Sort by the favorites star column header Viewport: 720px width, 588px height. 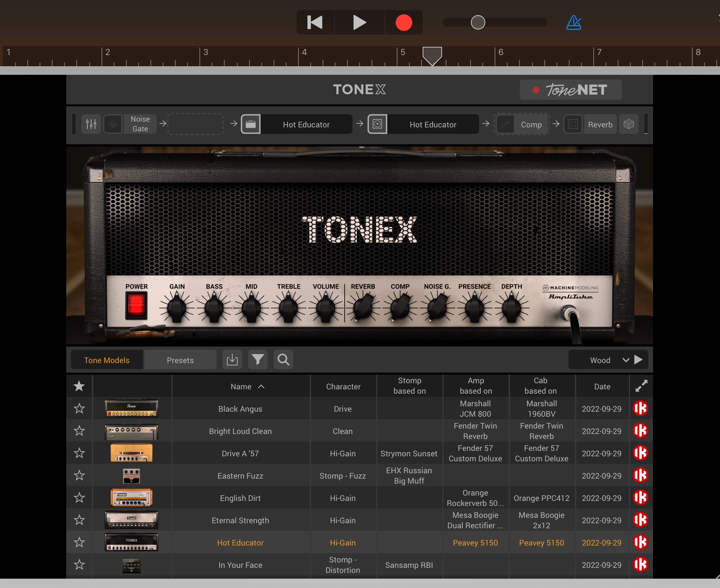point(79,386)
